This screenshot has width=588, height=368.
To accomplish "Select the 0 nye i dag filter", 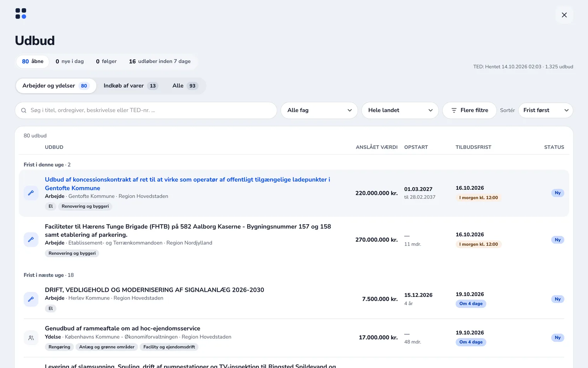I will 70,61.
